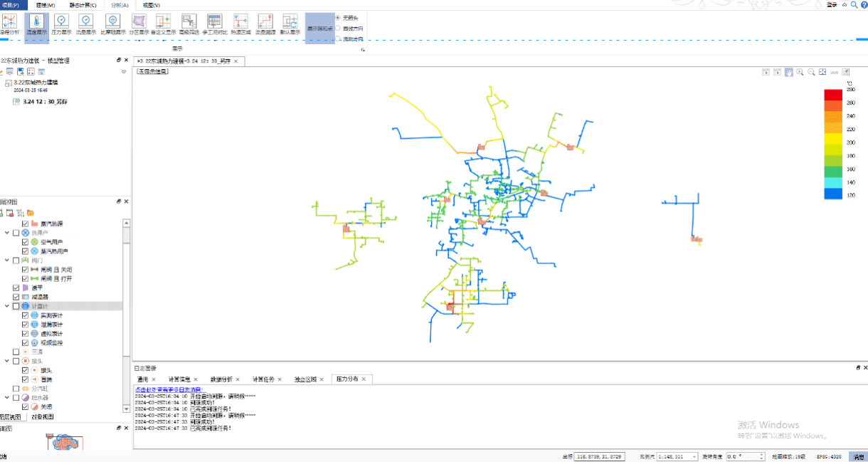Collapse the 阀门 layer group
The height and width of the screenshot is (462, 868).
click(7, 261)
